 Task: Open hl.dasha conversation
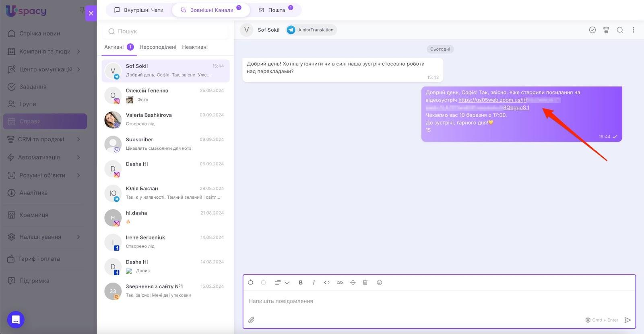(165, 218)
